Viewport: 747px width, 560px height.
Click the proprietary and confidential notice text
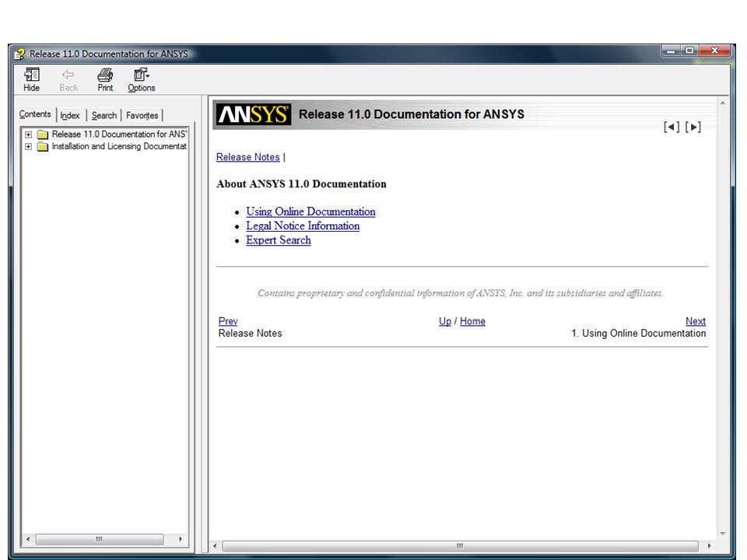click(x=460, y=293)
